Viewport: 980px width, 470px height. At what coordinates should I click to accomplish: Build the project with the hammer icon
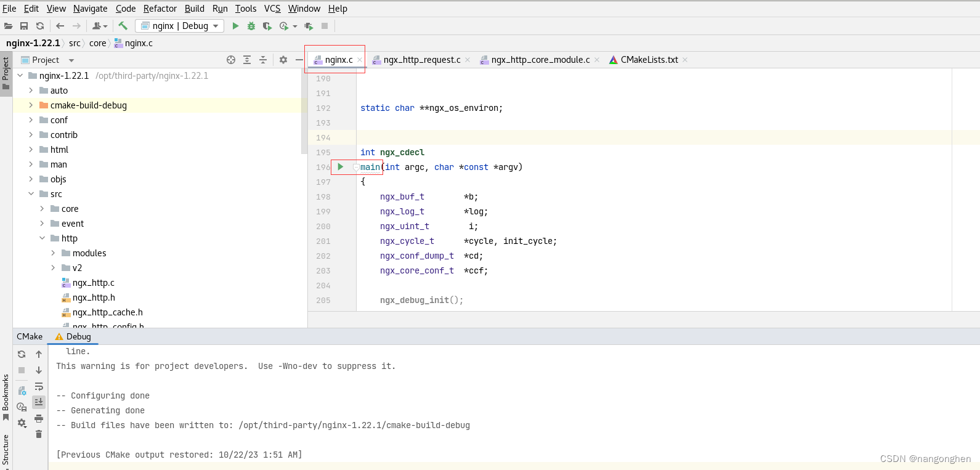(x=123, y=26)
